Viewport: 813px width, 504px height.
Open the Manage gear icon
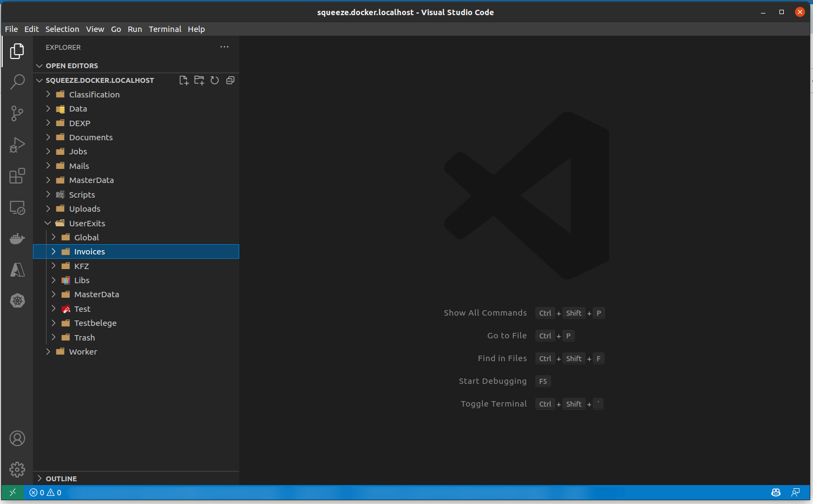tap(17, 469)
